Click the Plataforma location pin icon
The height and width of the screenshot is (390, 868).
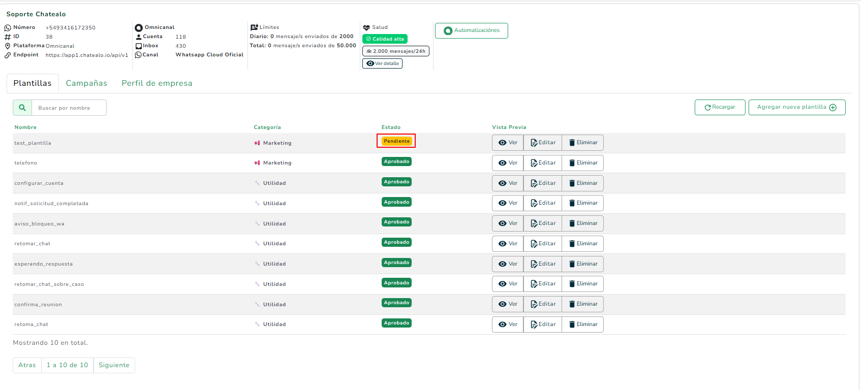[8, 46]
